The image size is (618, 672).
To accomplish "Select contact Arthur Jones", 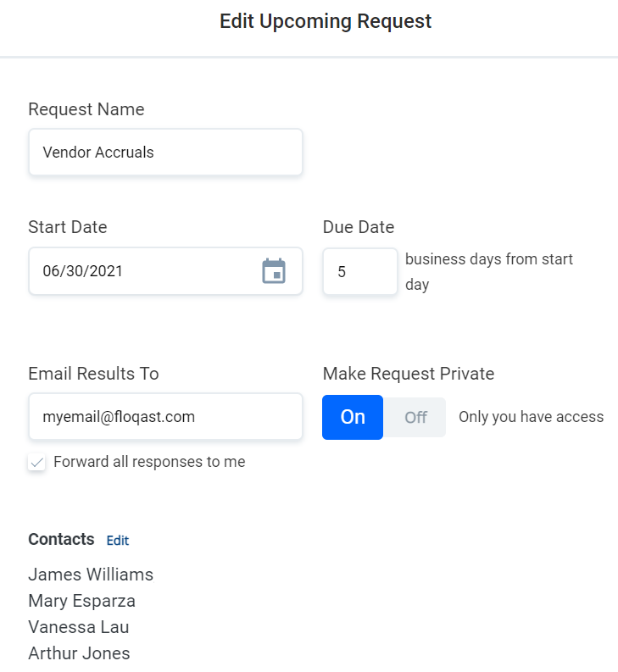I will coord(79,653).
